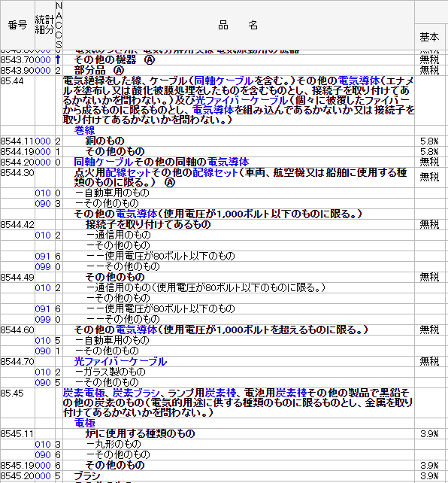Image resolution: width=448 pixels, height=483 pixels.
Task: Open code 010 for 自動車用のもの under 8544.30
Action: [x=43, y=193]
